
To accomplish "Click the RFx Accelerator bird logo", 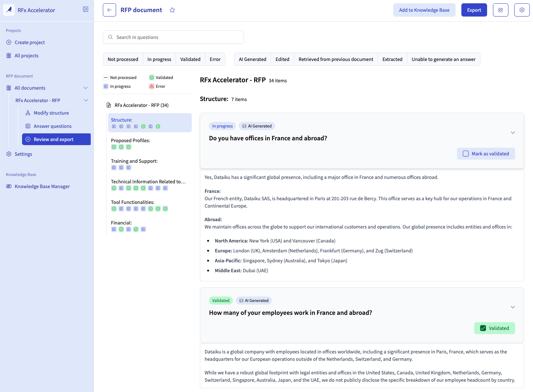I will coord(9,10).
